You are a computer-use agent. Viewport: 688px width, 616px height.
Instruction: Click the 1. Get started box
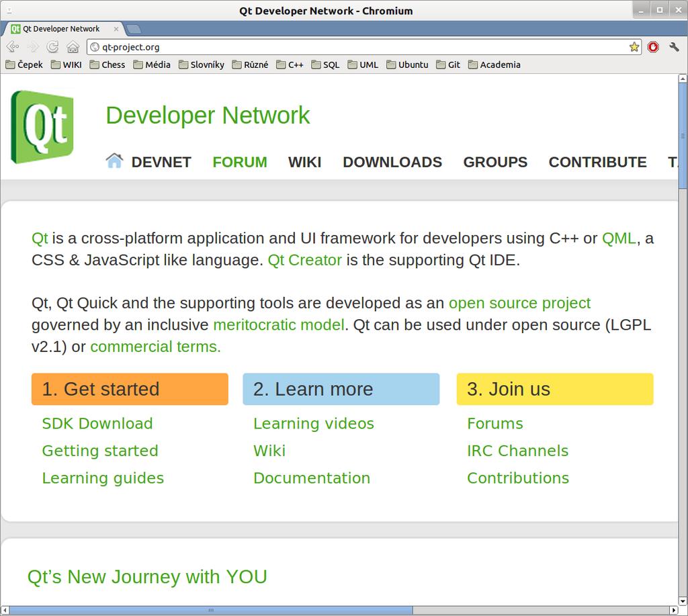click(x=130, y=389)
